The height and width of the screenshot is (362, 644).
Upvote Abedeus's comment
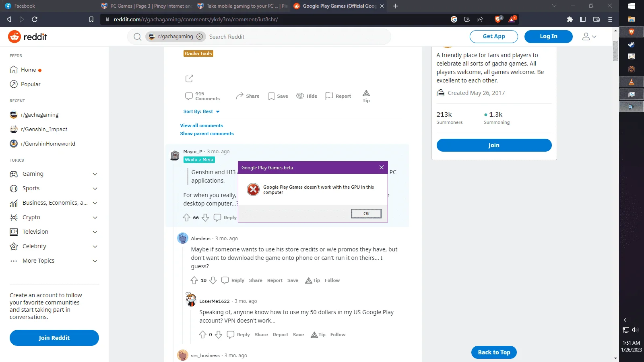coord(194,280)
